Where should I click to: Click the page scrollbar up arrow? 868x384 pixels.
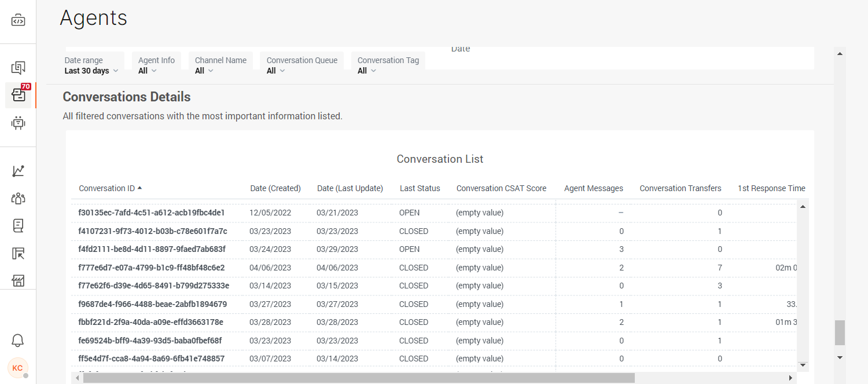840,53
